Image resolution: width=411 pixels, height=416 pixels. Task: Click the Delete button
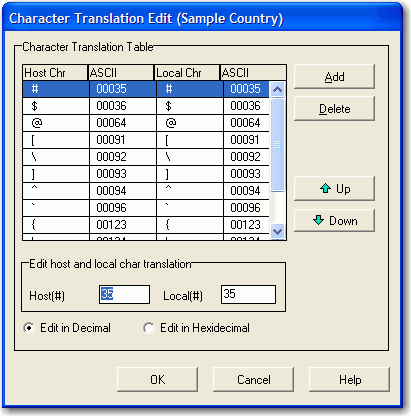(x=334, y=109)
